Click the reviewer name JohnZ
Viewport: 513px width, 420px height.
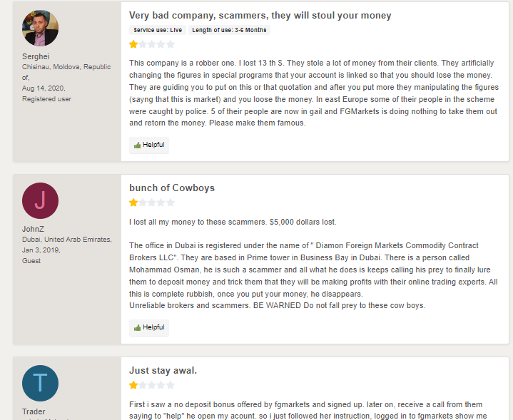(x=33, y=229)
